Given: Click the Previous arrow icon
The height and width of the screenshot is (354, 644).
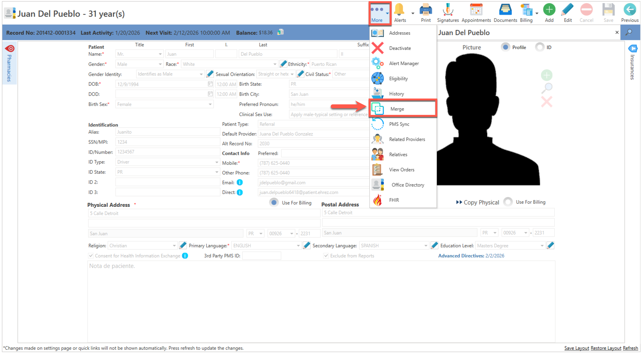Looking at the screenshot, I should click(x=630, y=10).
